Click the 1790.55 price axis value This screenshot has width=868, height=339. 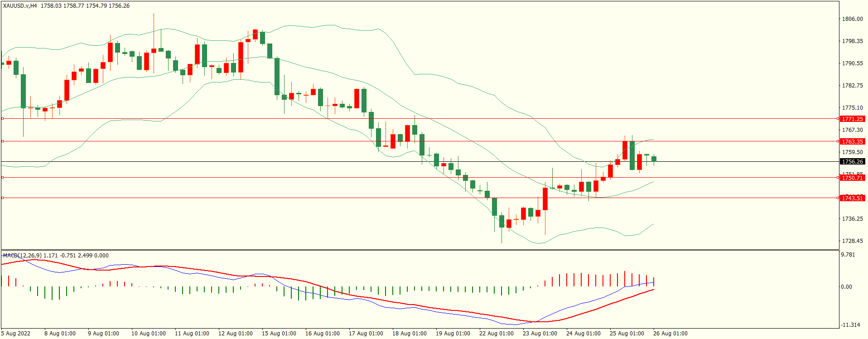coord(852,63)
